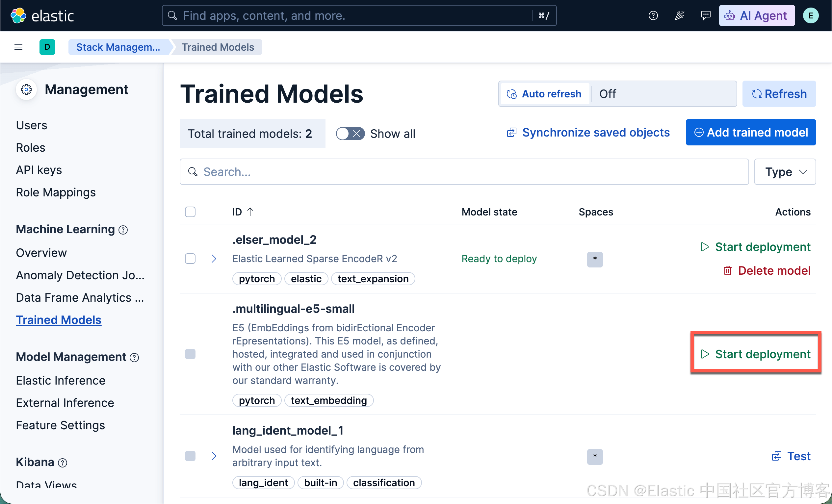The image size is (832, 504).
Task: Select the .multilingual-e5-small checkbox
Action: pos(191,354)
